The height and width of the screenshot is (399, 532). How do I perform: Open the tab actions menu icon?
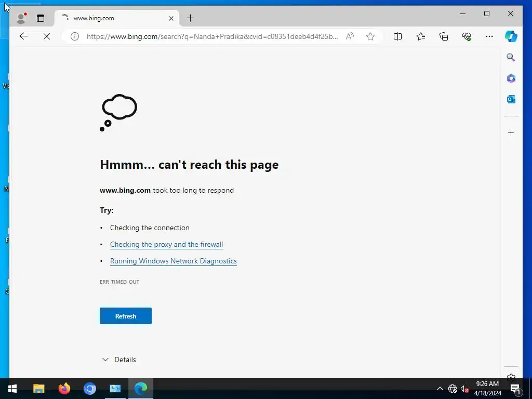coord(41,18)
